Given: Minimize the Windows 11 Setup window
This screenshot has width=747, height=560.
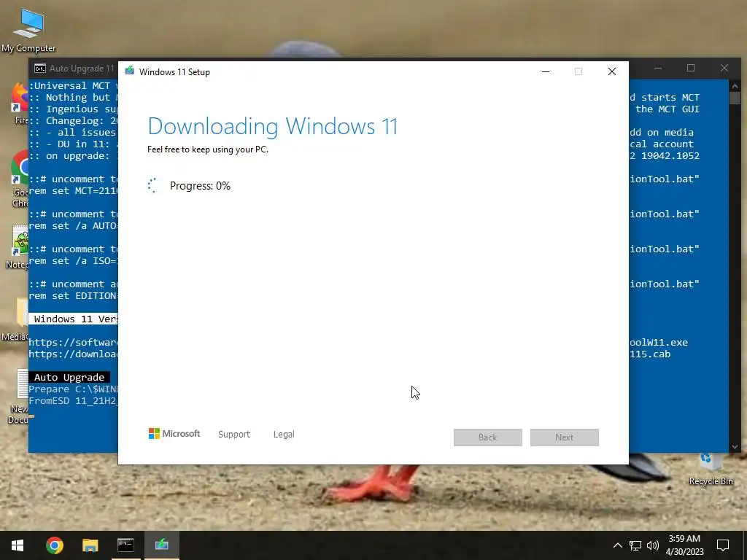Looking at the screenshot, I should tap(546, 71).
